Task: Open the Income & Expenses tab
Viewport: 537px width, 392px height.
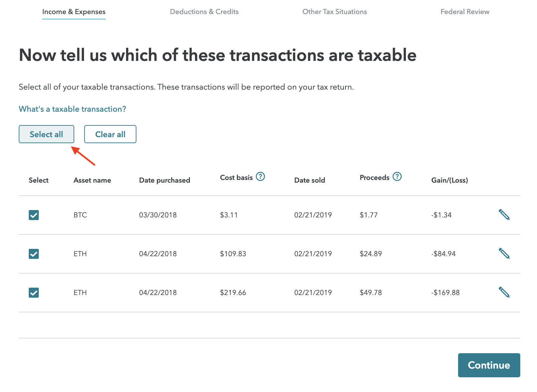Action: click(74, 12)
